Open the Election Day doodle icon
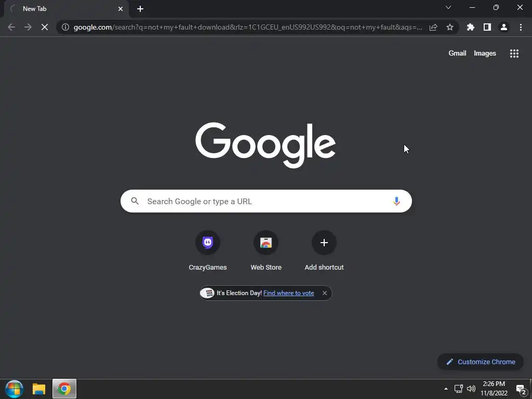The width and height of the screenshot is (532, 399). click(x=207, y=293)
